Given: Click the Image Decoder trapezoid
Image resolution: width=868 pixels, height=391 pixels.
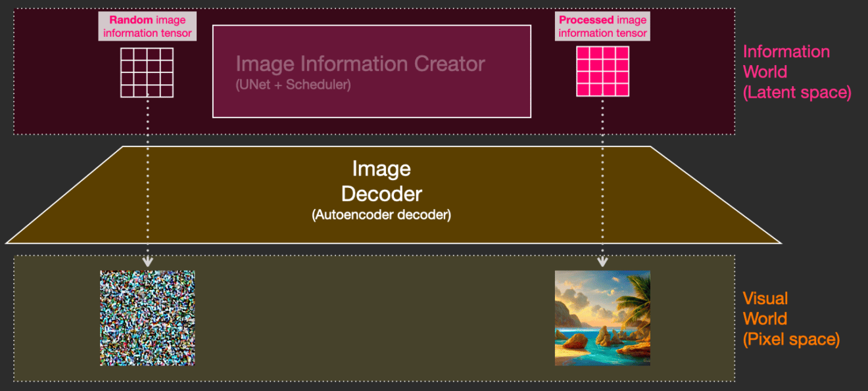Looking at the screenshot, I should [x=393, y=195].
